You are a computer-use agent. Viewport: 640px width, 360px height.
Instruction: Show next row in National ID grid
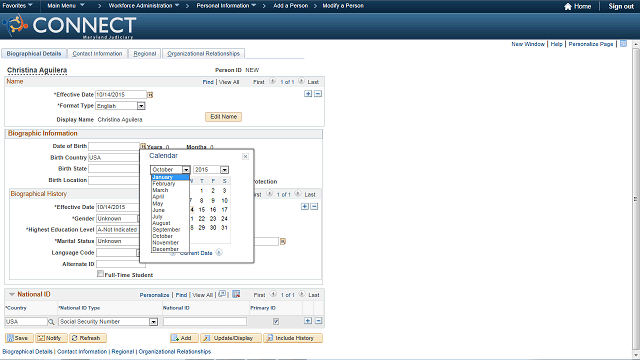(302, 294)
